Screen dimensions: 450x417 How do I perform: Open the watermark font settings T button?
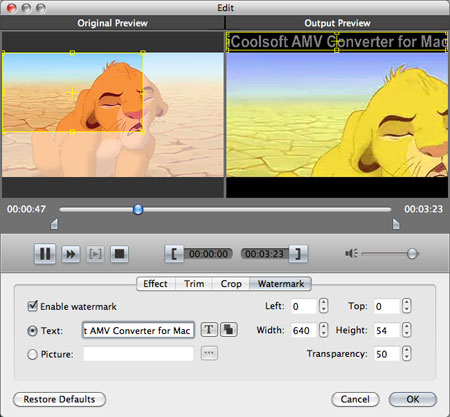209,330
